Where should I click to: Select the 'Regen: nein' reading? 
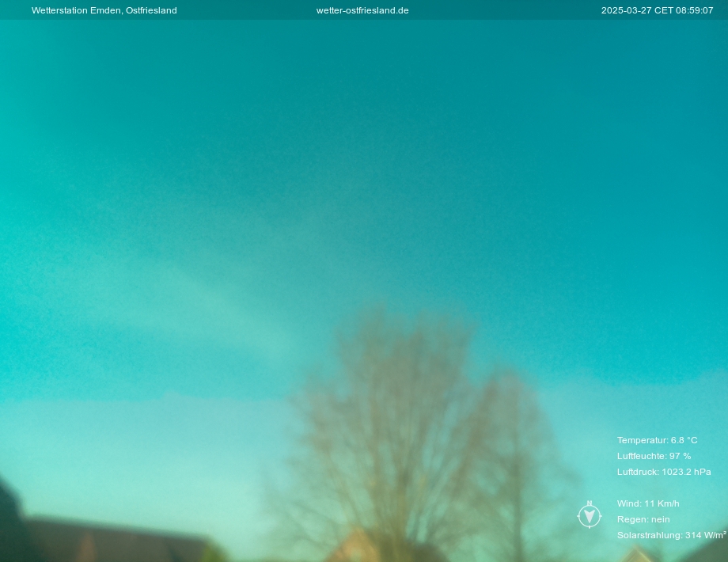tap(643, 519)
